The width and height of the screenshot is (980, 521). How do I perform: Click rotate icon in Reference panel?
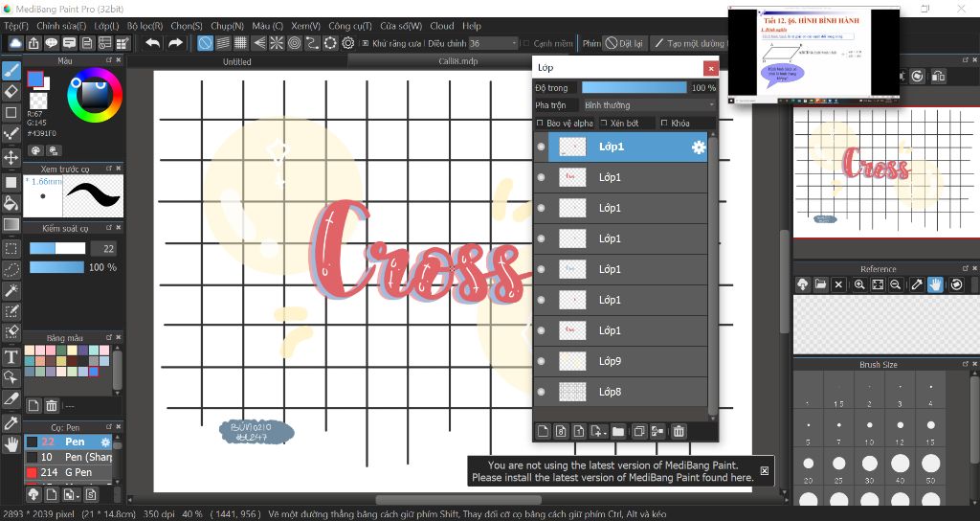956,284
